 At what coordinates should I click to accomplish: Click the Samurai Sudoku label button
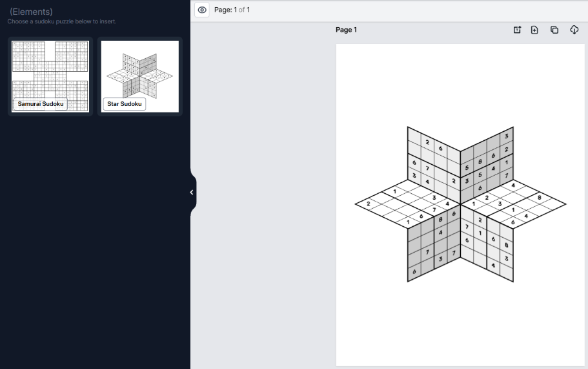click(x=41, y=104)
